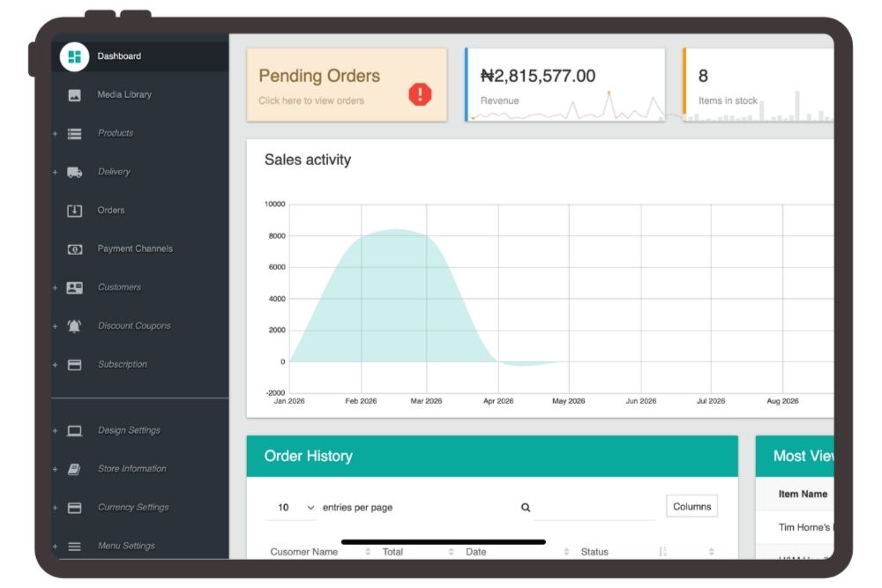882x588 pixels.
Task: Select the Orders download-box icon
Action: [75, 211]
